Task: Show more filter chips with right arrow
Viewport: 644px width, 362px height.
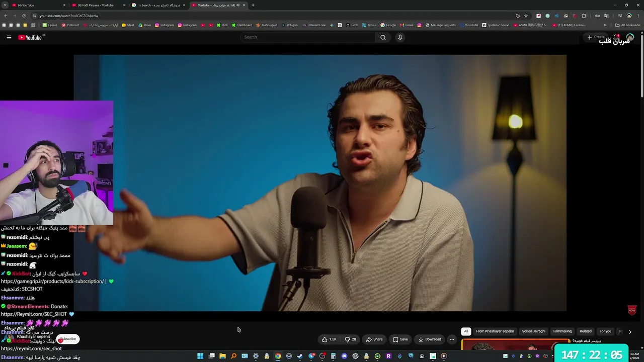Action: tap(630, 332)
